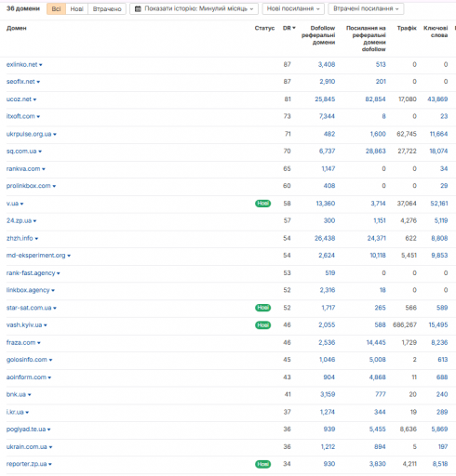Expand the ukrpulse.org.ua domain arrow
Viewport: 456px width, 476px height.
coord(55,135)
